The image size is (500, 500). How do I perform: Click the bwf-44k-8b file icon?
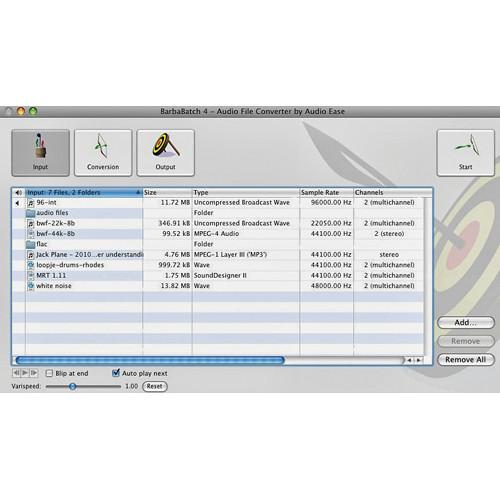pos(31,234)
